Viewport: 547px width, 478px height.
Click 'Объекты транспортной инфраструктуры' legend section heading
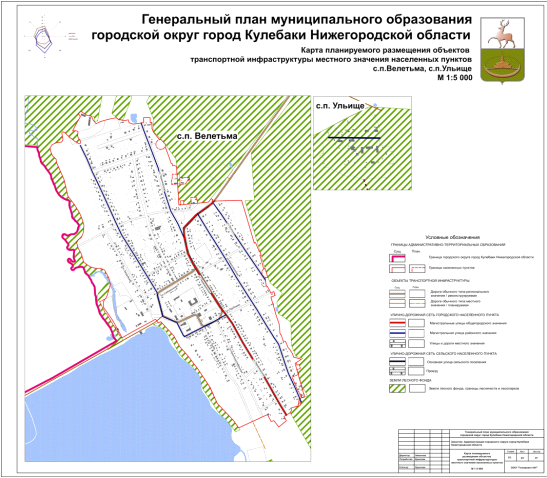point(430,281)
